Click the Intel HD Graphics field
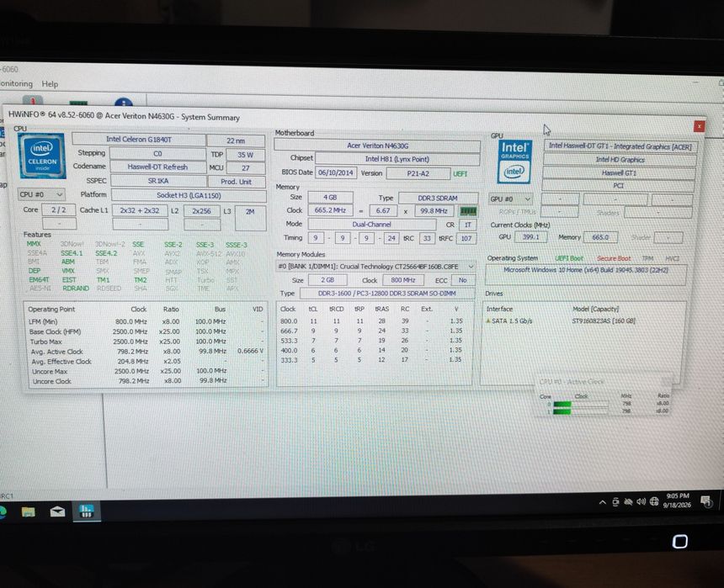Image resolution: width=724 pixels, height=588 pixels. (x=620, y=160)
